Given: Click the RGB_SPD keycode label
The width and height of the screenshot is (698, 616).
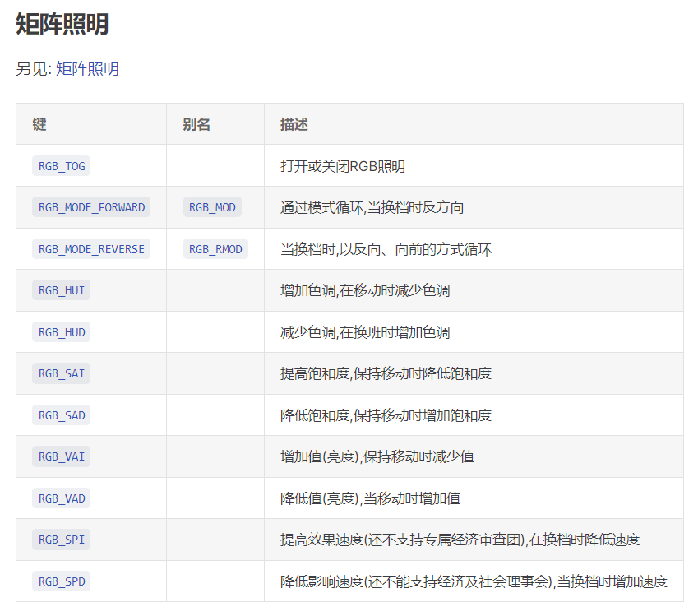Looking at the screenshot, I should 62,581.
